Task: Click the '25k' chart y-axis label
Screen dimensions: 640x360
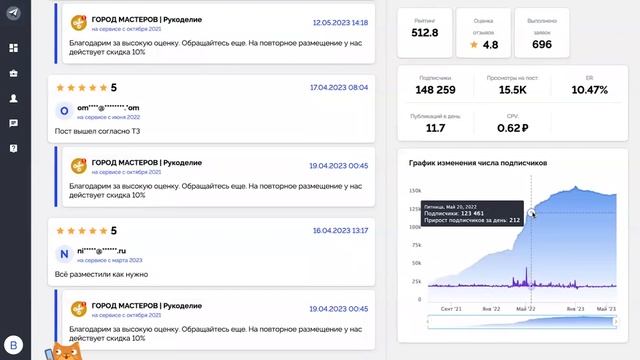Action: tap(416, 281)
